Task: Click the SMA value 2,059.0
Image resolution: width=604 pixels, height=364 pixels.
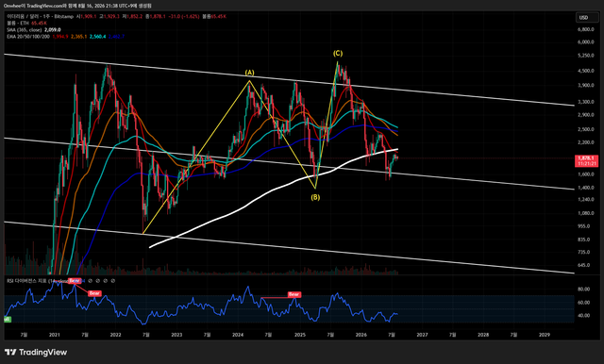Action: pyautogui.click(x=53, y=29)
